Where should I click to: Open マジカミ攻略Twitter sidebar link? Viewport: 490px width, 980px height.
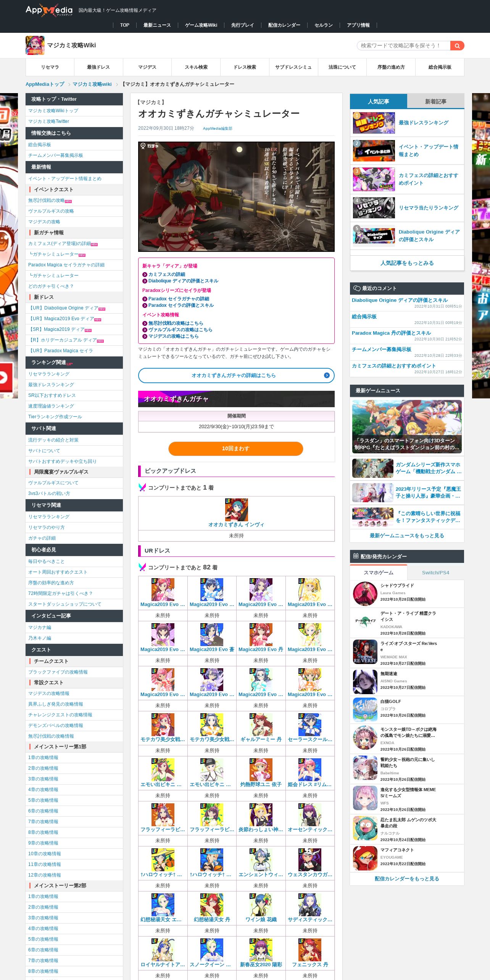point(48,121)
